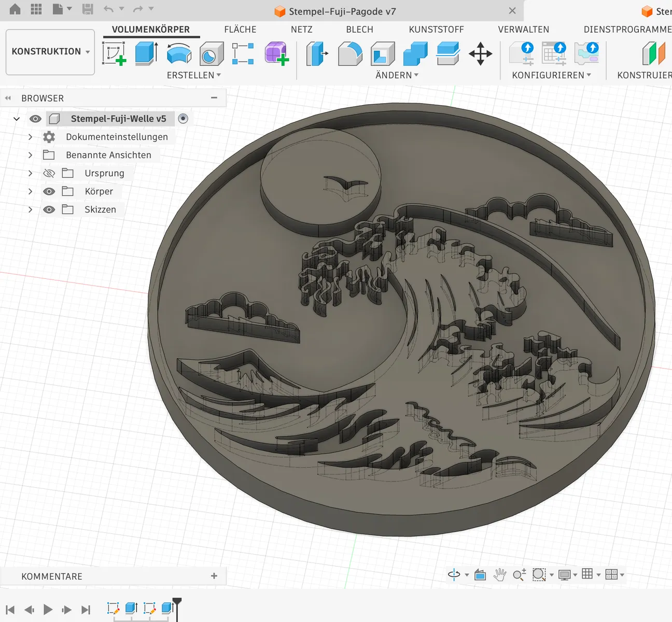Screen dimensions: 672x622
Task: Pick the Hole tool
Action: [212, 53]
